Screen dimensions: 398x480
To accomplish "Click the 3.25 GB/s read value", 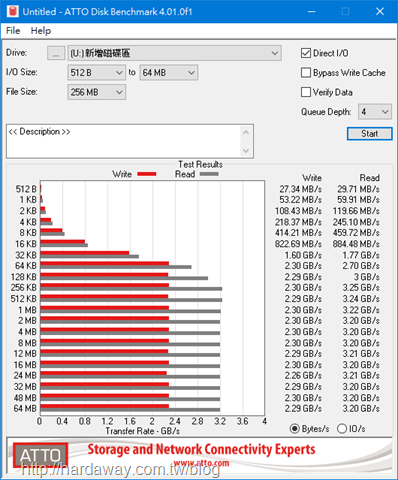I will (x=361, y=288).
